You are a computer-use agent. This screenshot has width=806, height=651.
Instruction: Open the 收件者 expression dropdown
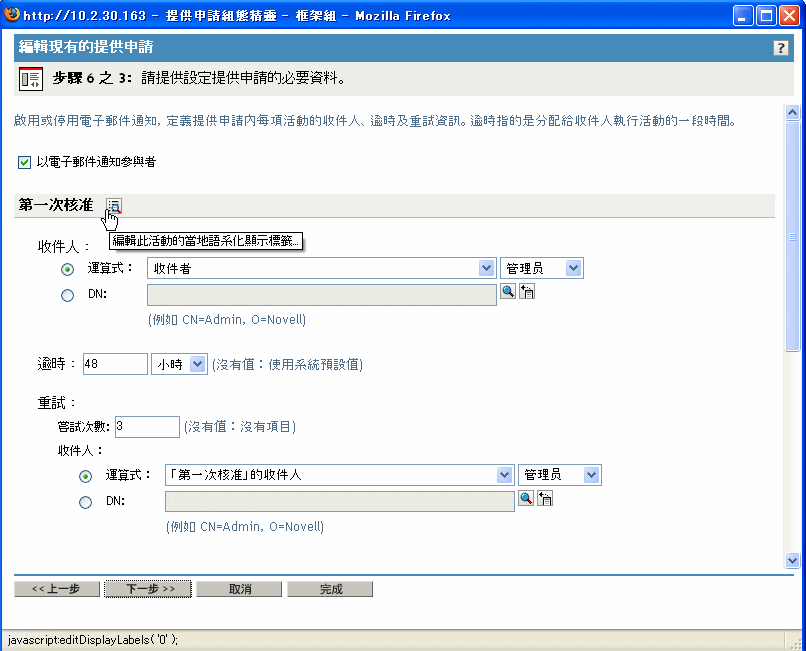click(321, 268)
